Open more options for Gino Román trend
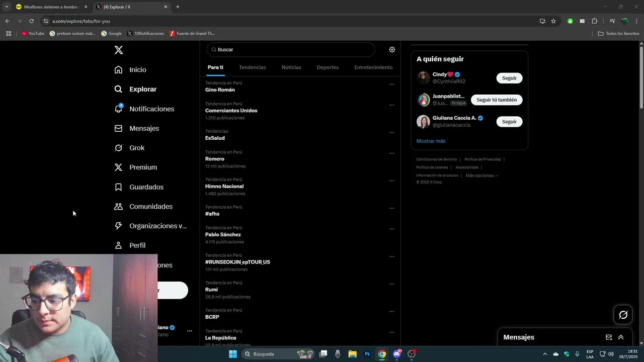Viewport: 644px width, 362px height. pyautogui.click(x=391, y=84)
